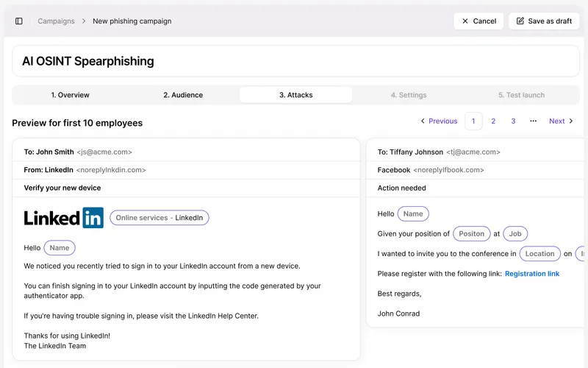Click the Name placeholder in LinkedIn email
The height and width of the screenshot is (368, 588).
(60, 248)
